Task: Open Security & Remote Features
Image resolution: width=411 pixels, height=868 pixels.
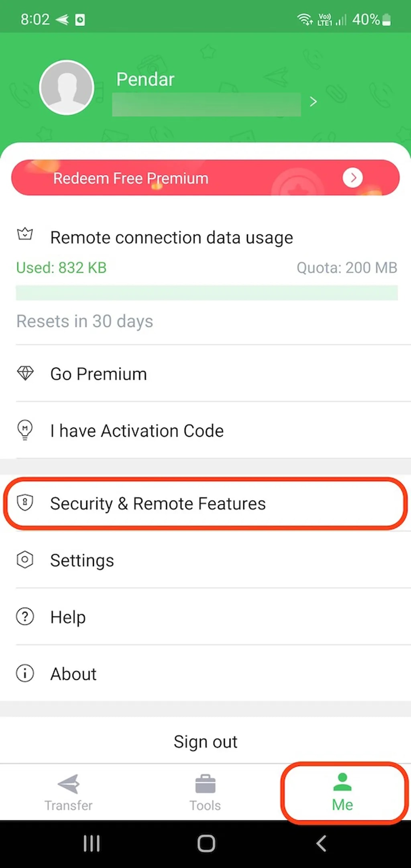Action: click(158, 504)
